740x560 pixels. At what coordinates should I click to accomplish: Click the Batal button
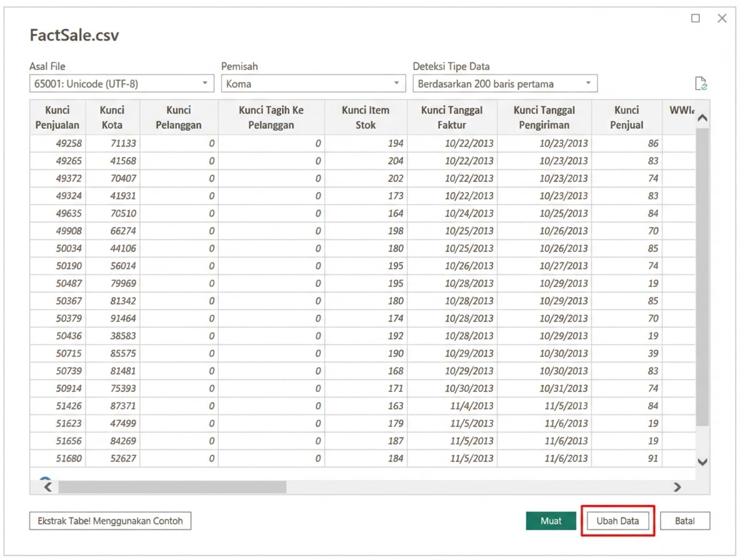coord(685,521)
